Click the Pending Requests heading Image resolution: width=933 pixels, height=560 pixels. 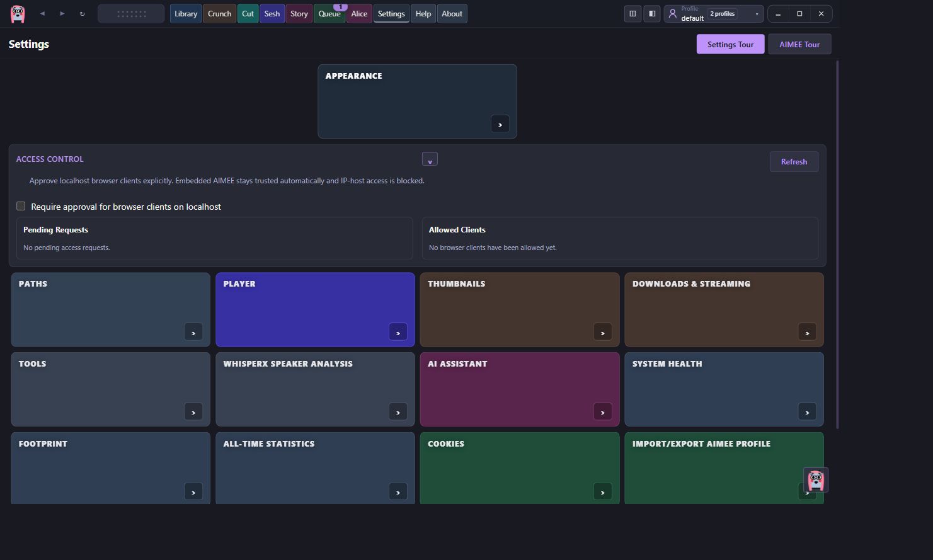[55, 230]
